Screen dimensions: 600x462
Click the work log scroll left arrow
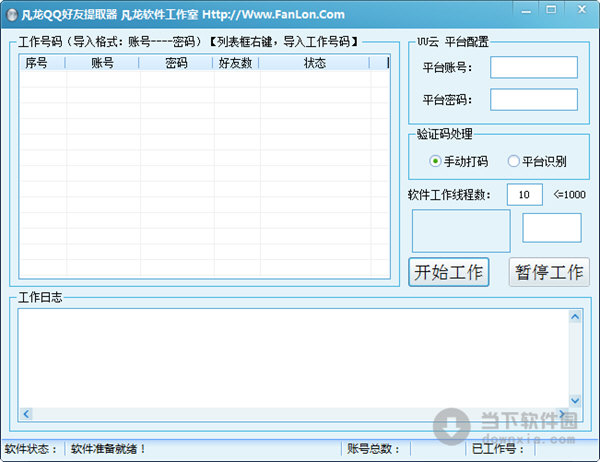tap(26, 414)
